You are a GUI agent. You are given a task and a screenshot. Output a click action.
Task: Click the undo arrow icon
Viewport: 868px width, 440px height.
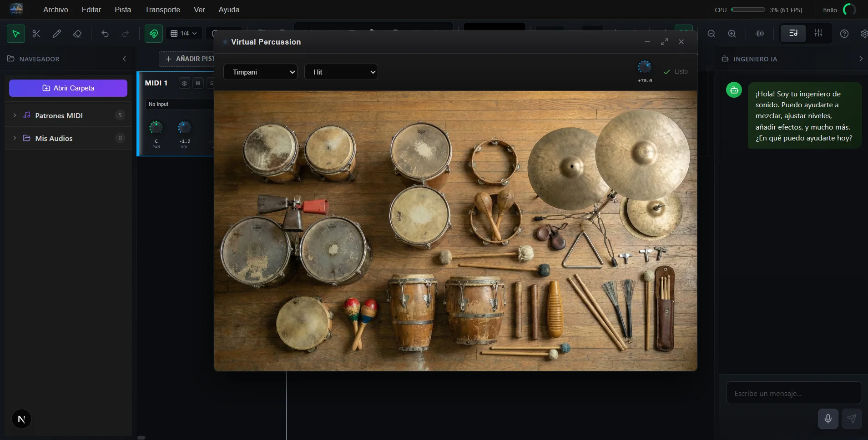point(105,34)
